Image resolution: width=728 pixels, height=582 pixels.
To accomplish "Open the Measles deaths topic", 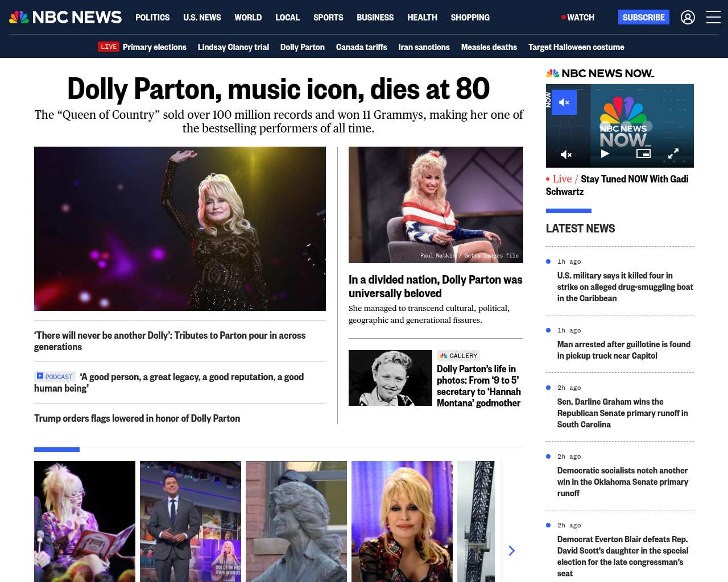I will point(489,47).
